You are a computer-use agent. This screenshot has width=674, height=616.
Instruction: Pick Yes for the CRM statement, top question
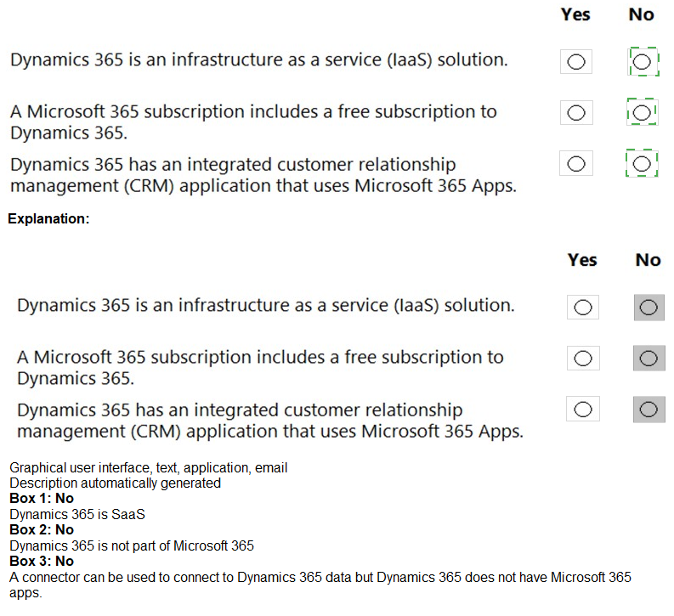pyautogui.click(x=575, y=164)
